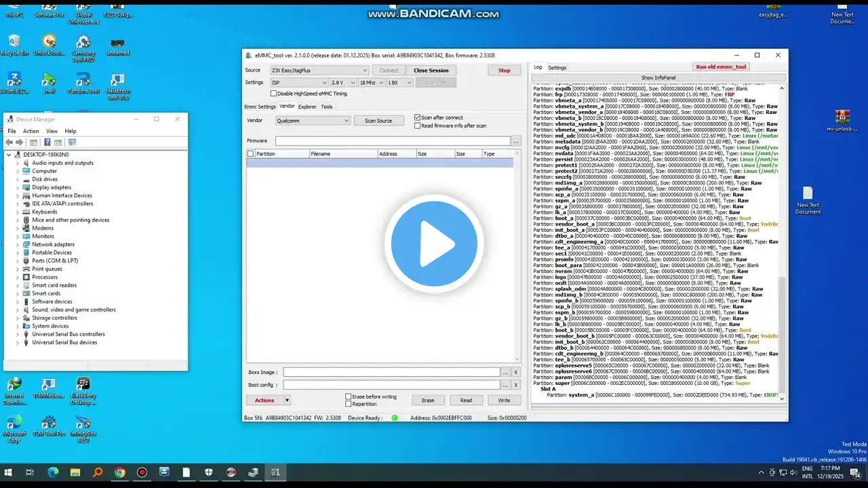Open the 1 Bit bus width dropdown

[399, 83]
